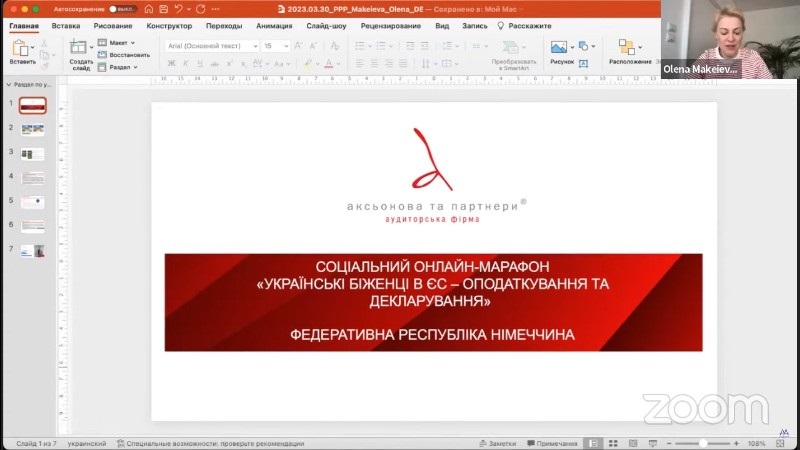The image size is (800, 450).
Task: Open the Вставка ribbon tab
Action: pyautogui.click(x=66, y=26)
